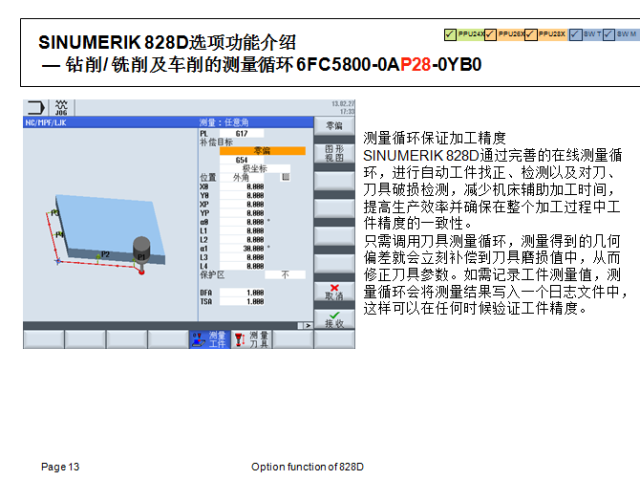The image size is (640, 480).
Task: Open the 外角 position selector
Action: (241, 177)
